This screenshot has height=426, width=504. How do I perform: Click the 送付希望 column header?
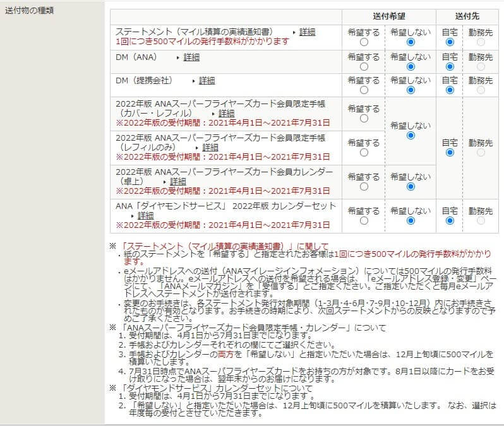tap(389, 16)
